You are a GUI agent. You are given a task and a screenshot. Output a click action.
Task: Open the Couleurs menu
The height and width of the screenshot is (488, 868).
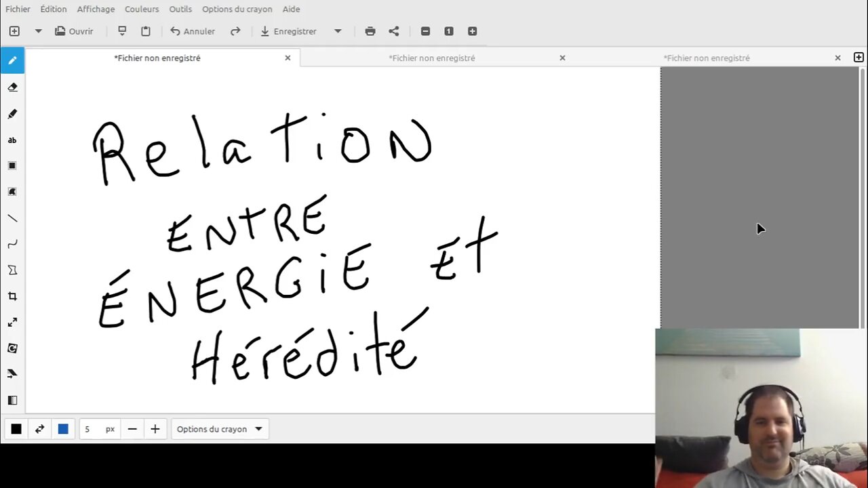tap(142, 9)
